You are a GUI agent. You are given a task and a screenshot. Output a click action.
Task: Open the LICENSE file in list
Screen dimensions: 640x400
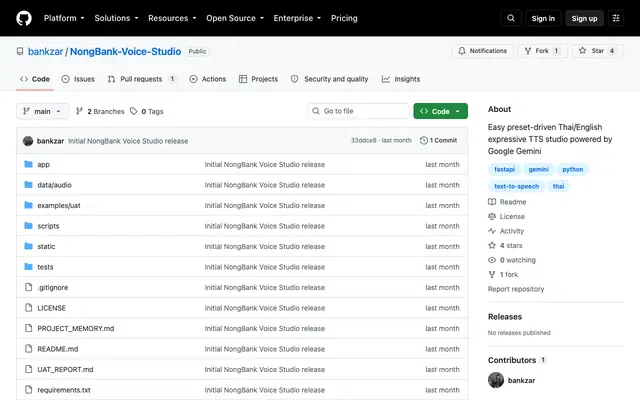click(x=51, y=308)
